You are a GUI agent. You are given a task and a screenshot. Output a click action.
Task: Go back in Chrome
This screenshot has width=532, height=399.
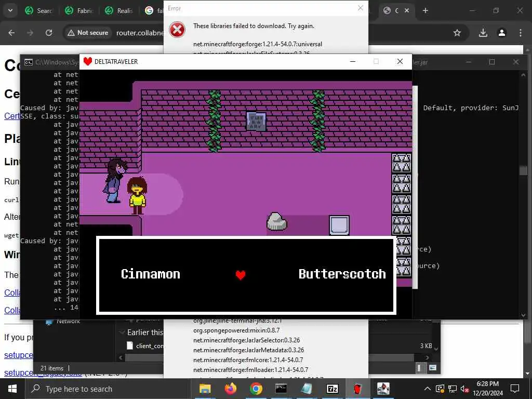(x=11, y=33)
